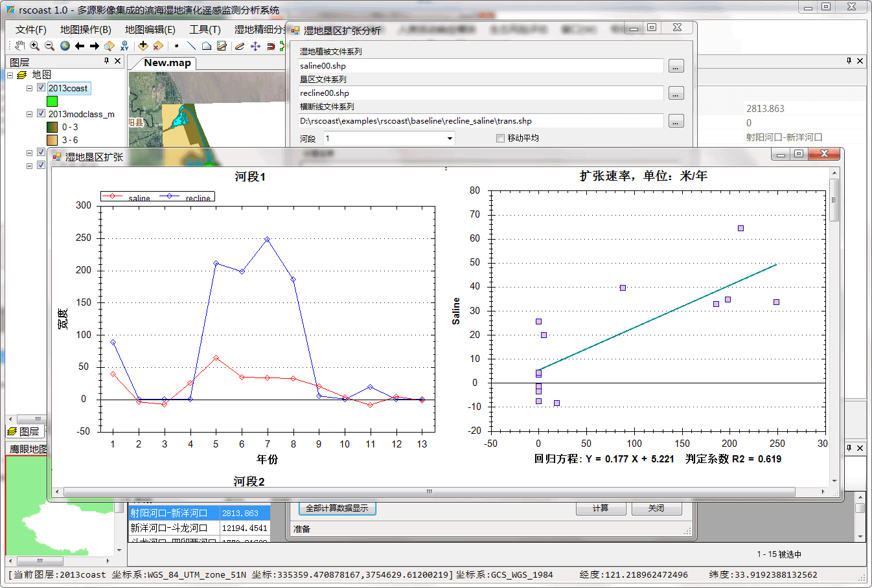Click the 关闭 button
The image size is (872, 588).
pos(656,508)
